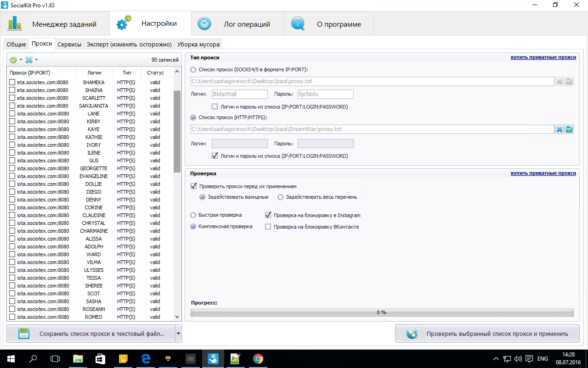Click the SocialKit icon in the taskbar
The image size is (588, 368).
tap(213, 359)
